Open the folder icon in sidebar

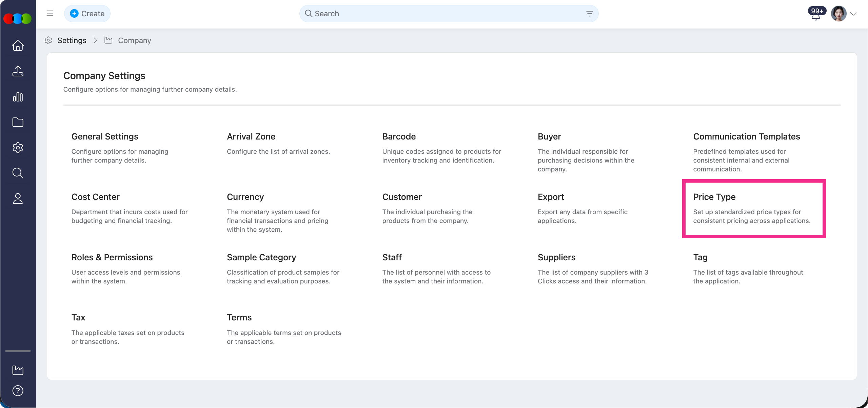18,122
